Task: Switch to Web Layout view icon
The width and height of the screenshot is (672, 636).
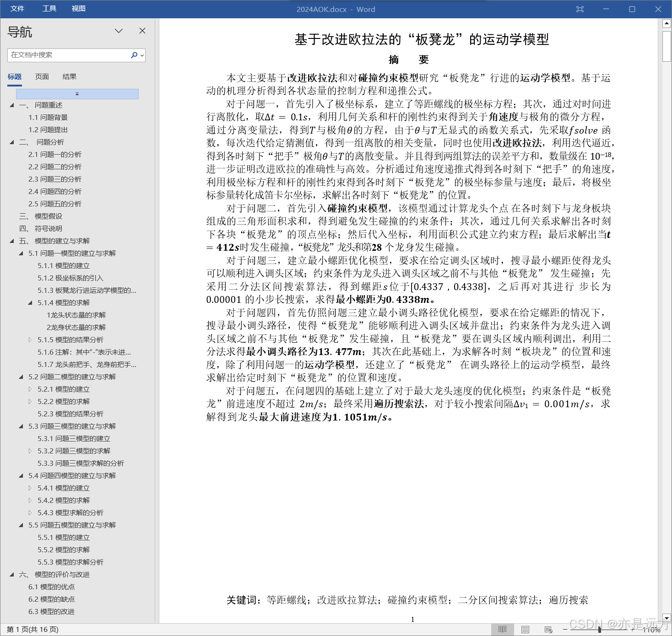Action: [x=548, y=630]
